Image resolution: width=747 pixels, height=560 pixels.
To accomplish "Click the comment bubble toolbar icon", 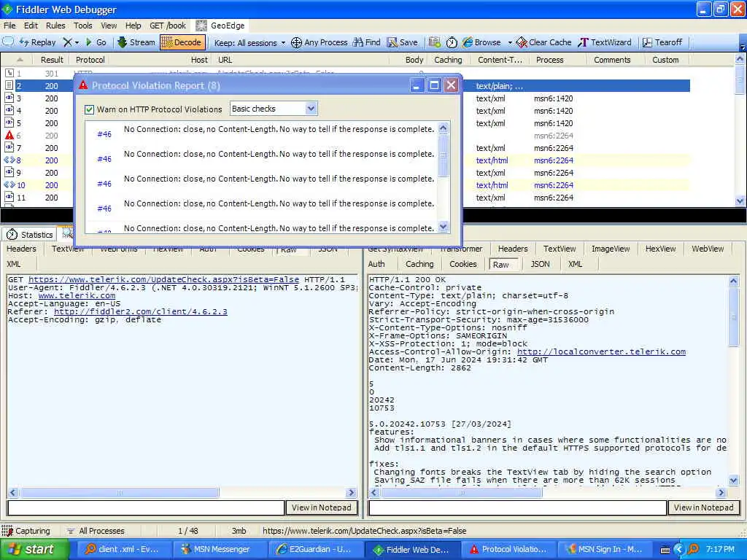I will [8, 42].
